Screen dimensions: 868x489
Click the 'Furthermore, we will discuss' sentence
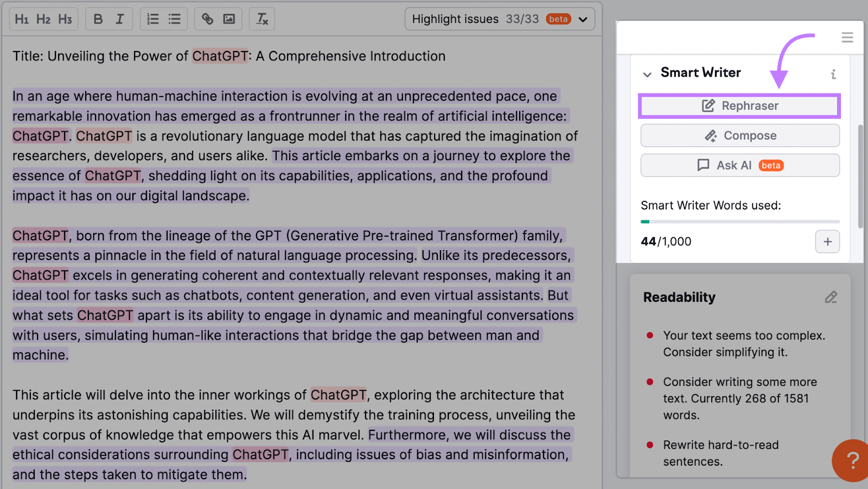tap(293, 455)
